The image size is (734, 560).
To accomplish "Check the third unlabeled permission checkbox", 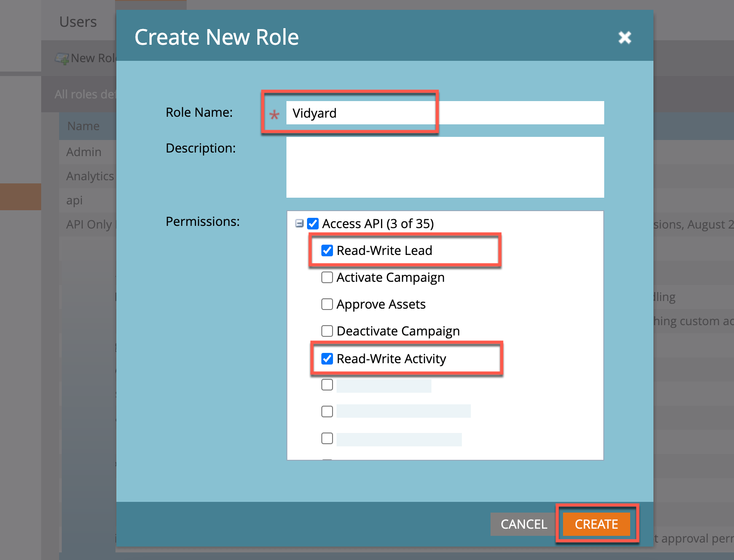I will tap(327, 438).
